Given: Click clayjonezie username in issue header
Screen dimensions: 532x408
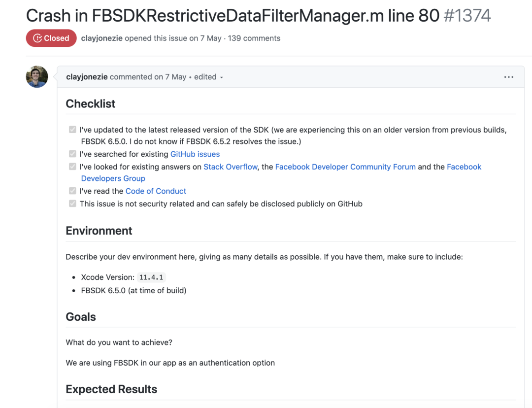Looking at the screenshot, I should [x=102, y=38].
